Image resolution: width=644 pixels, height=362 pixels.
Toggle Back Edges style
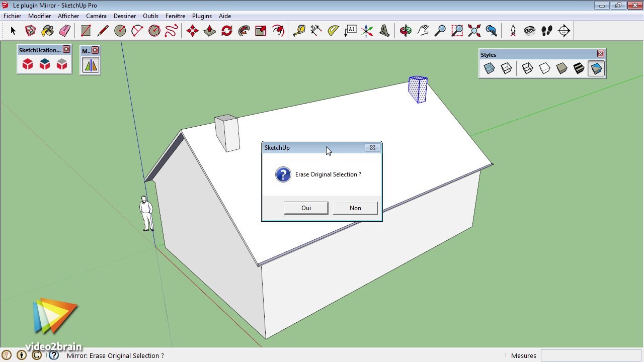click(x=506, y=68)
